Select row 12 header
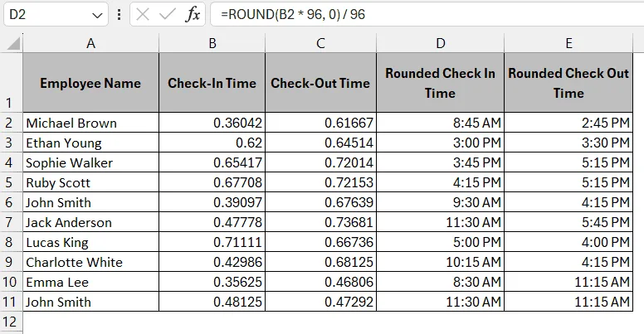 (11, 322)
